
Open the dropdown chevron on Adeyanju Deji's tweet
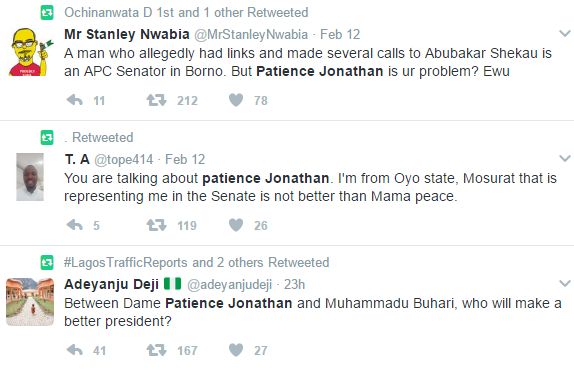click(x=565, y=283)
